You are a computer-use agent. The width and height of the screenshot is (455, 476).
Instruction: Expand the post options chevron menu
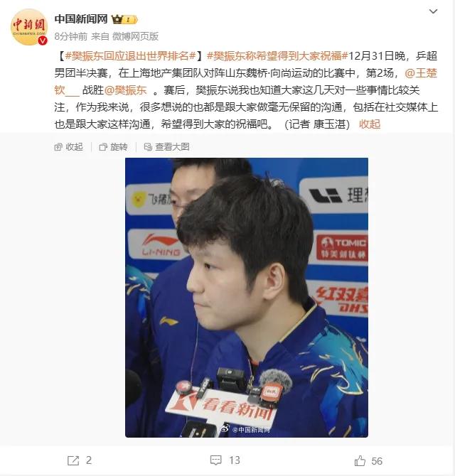(433, 11)
